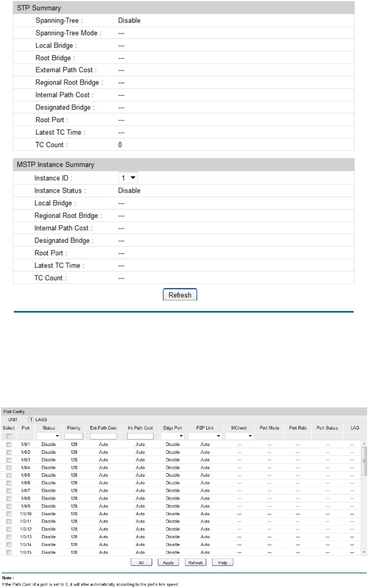The image size is (368, 588).
Task: Click the Instance Status Disable value
Action: click(x=129, y=191)
